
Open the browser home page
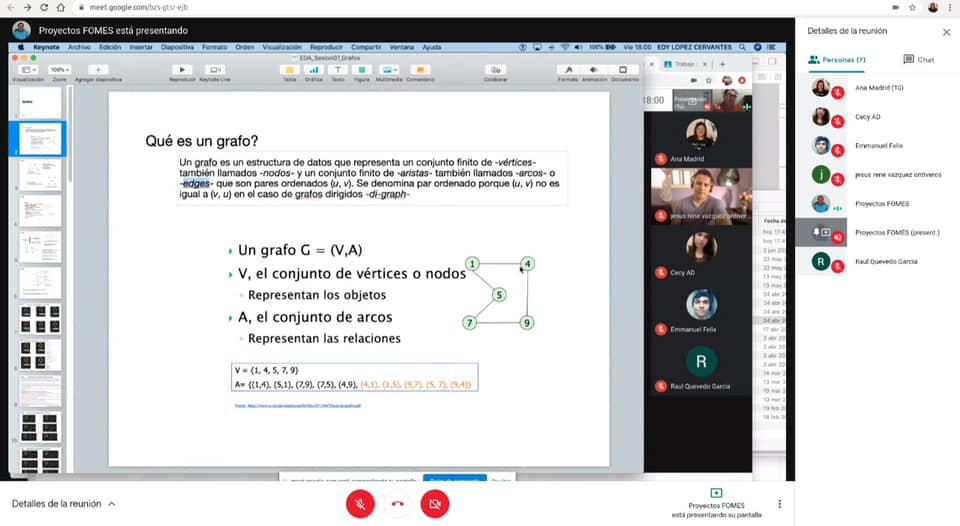61,7
